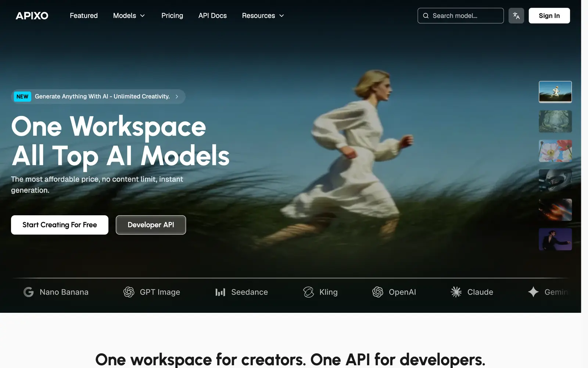Click the Claude starburst icon
The image size is (588, 368).
pyautogui.click(x=456, y=292)
